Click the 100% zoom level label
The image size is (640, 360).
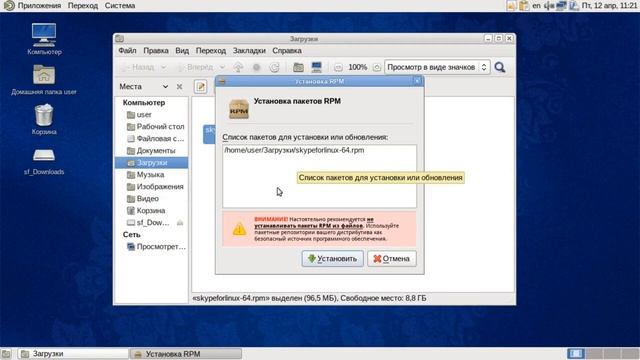(358, 67)
